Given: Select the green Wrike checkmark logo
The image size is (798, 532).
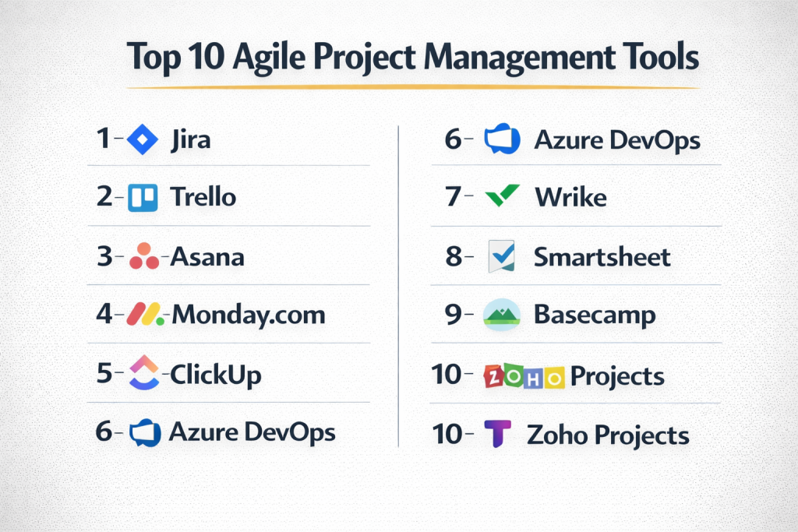Looking at the screenshot, I should point(500,197).
